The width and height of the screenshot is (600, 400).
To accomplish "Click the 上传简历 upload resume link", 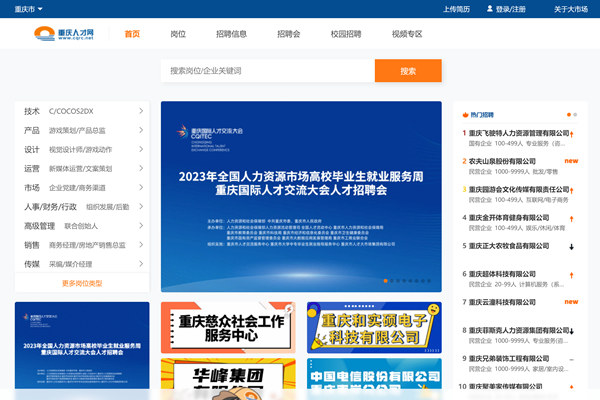I will [x=456, y=9].
